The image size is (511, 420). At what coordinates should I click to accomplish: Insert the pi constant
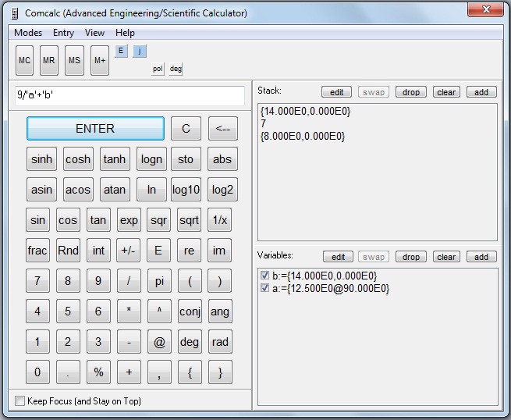coord(159,281)
